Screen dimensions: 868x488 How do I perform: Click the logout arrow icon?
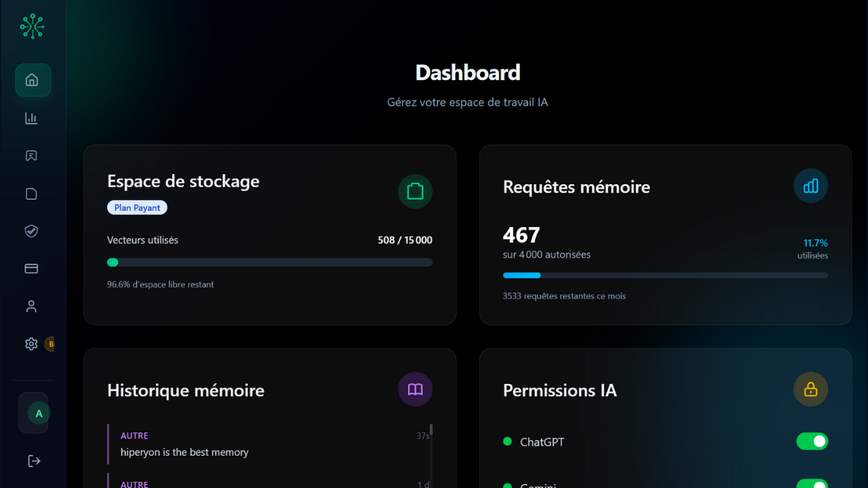click(33, 461)
